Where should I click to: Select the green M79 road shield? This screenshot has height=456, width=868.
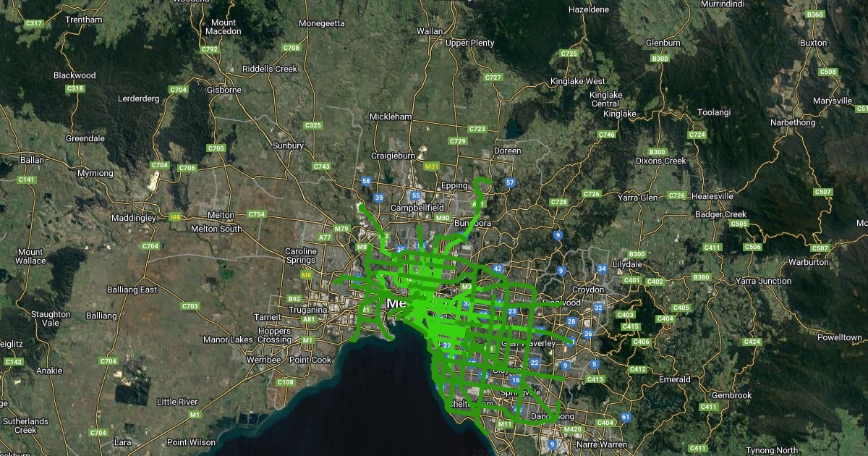[x=342, y=229]
